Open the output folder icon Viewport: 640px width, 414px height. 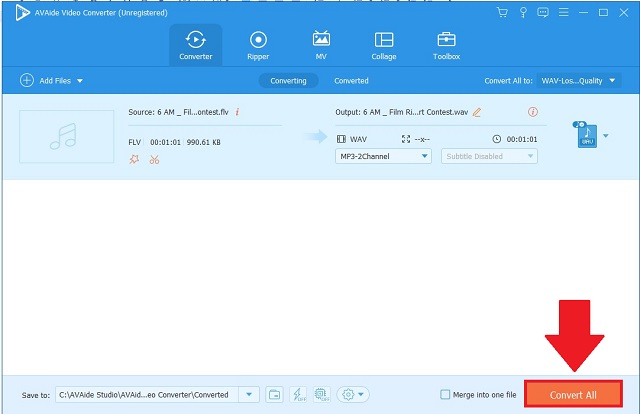[x=274, y=395]
